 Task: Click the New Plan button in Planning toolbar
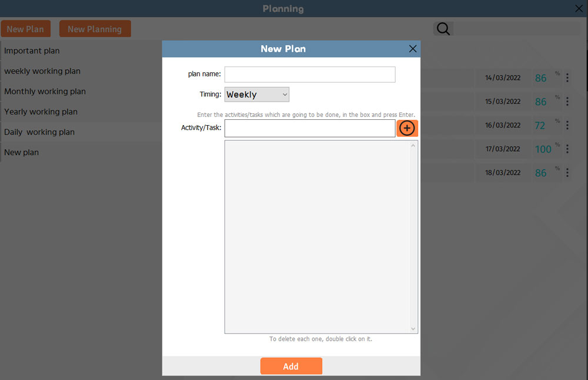click(25, 29)
